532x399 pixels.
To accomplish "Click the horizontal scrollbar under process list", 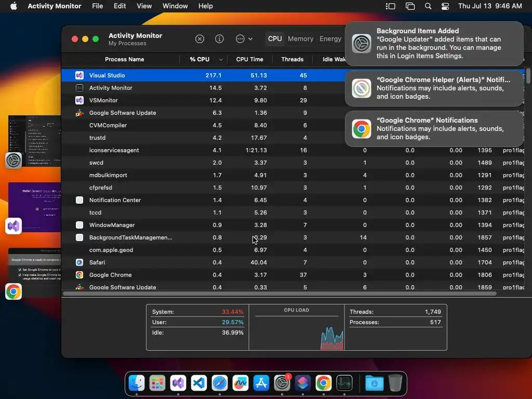I will coord(280,294).
